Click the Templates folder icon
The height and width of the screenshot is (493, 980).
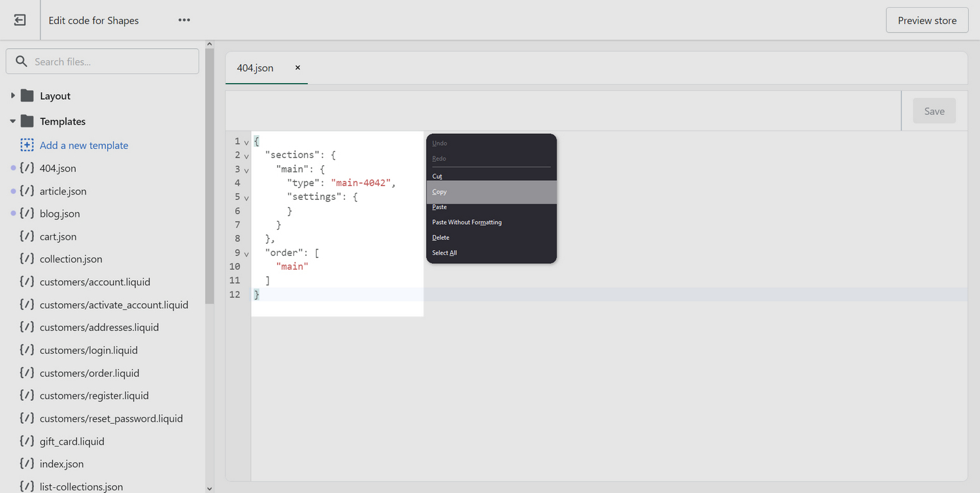tap(27, 121)
